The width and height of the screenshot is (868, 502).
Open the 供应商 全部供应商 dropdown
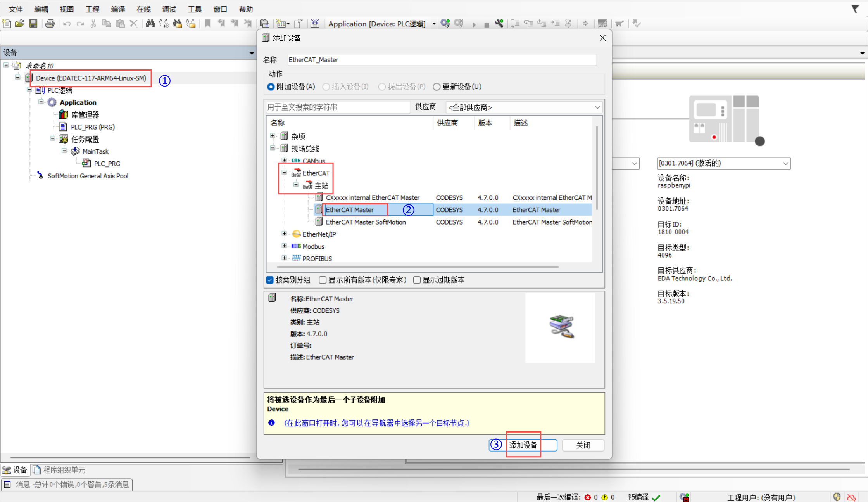[x=524, y=107]
